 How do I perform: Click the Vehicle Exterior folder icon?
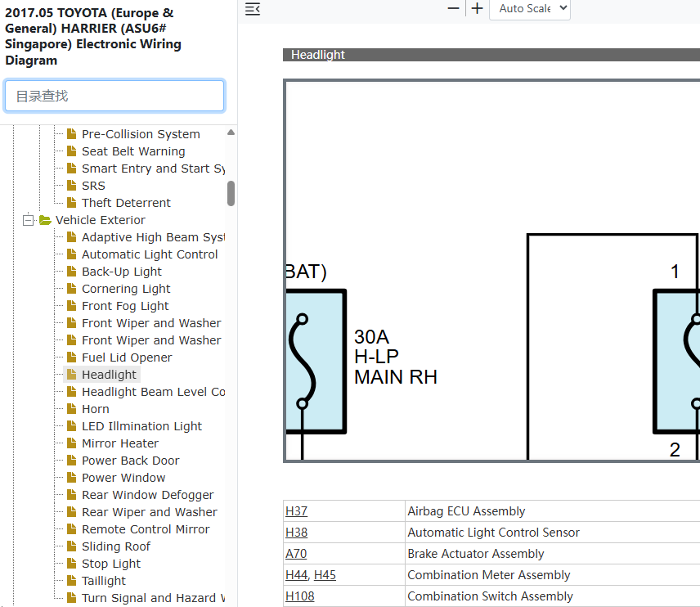tap(45, 220)
